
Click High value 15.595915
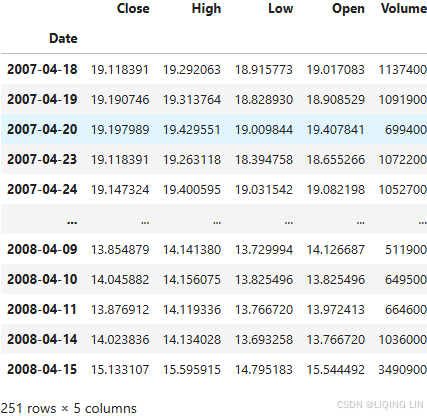click(192, 370)
